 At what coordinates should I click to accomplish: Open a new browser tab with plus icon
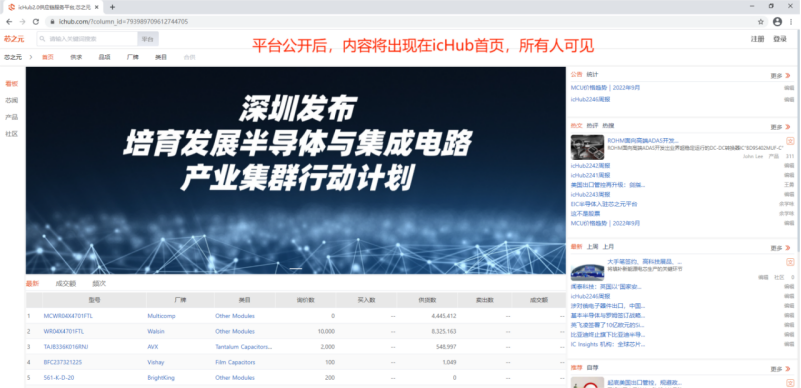pyautogui.click(x=112, y=7)
